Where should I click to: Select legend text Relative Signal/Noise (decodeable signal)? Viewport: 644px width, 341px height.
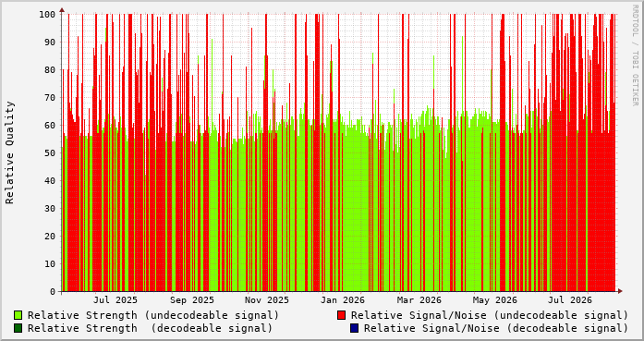pyautogui.click(x=496, y=328)
